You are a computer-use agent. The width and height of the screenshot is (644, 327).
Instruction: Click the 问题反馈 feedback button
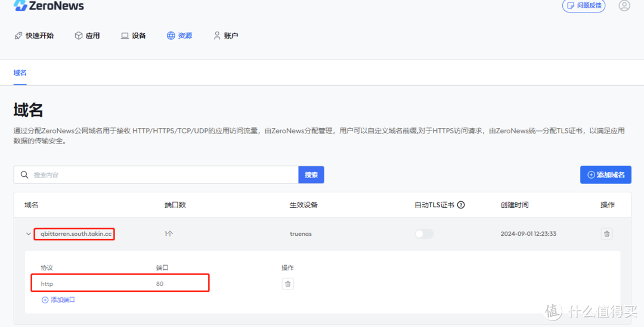coord(584,6)
